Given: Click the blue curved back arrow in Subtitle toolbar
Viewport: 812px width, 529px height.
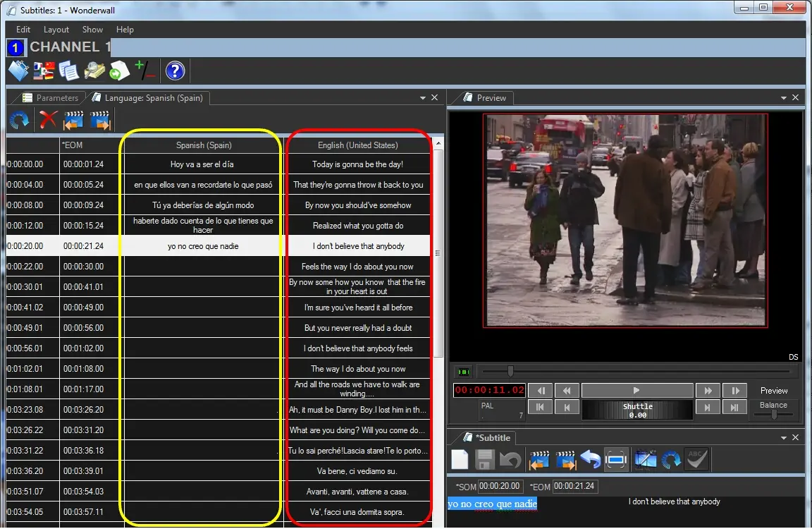Looking at the screenshot, I should point(590,460).
